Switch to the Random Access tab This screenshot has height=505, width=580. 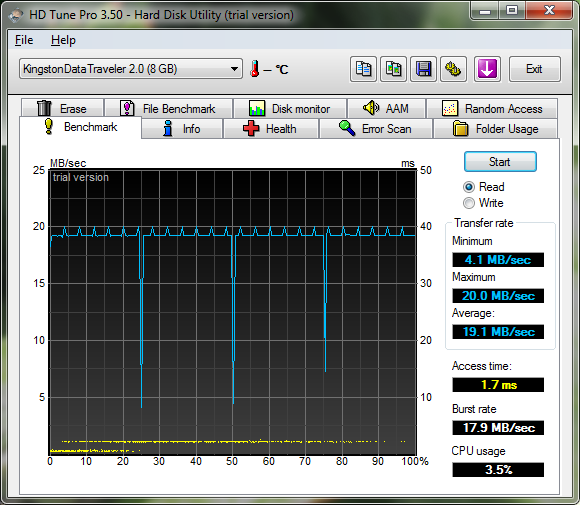pos(492,109)
